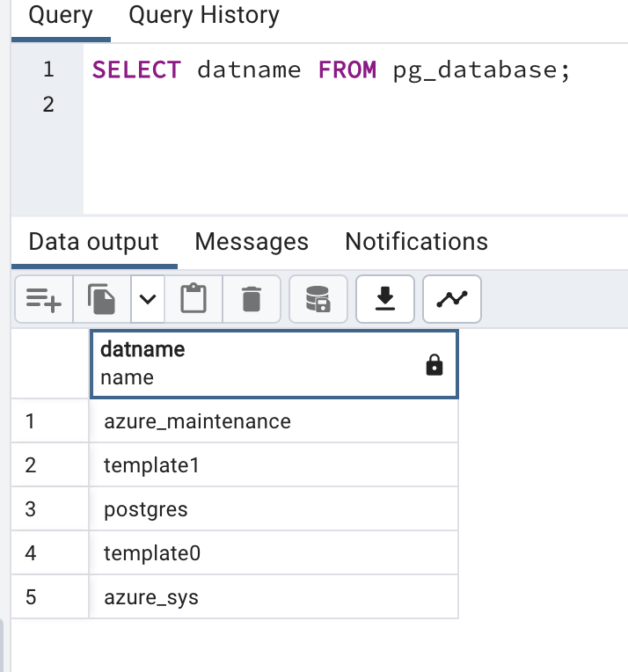Click the Add row icon
The image size is (628, 672).
[x=43, y=300]
